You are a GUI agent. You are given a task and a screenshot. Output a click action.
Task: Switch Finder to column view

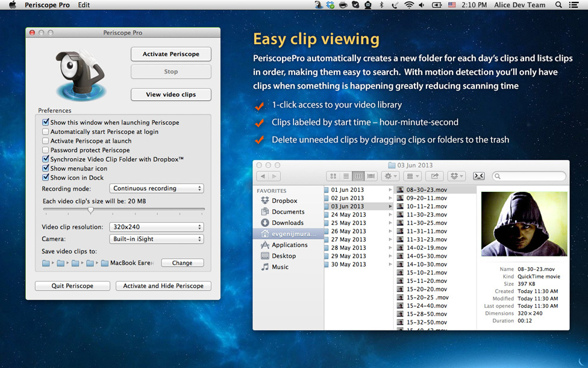358,176
